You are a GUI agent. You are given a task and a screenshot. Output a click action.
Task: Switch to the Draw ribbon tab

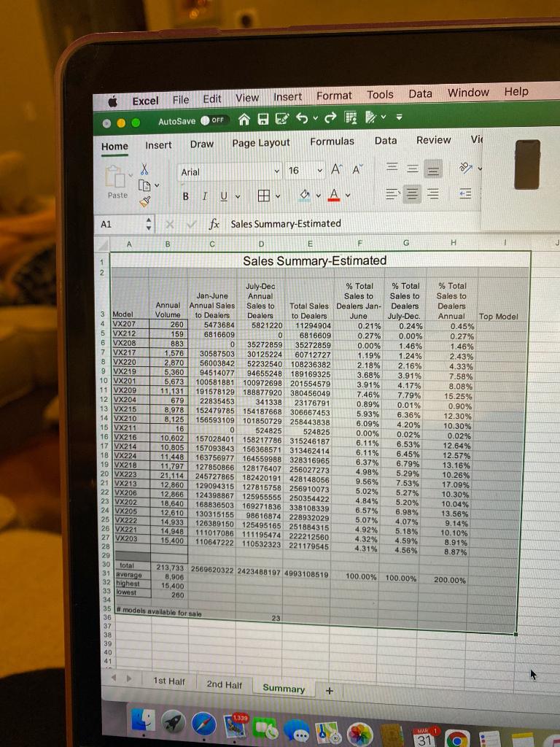201,144
